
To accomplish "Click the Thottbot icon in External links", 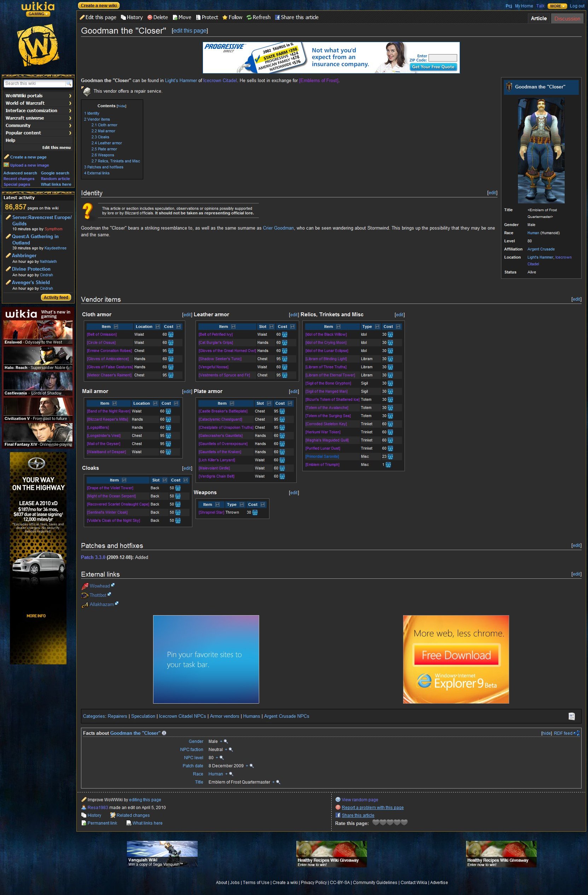I will 85,595.
